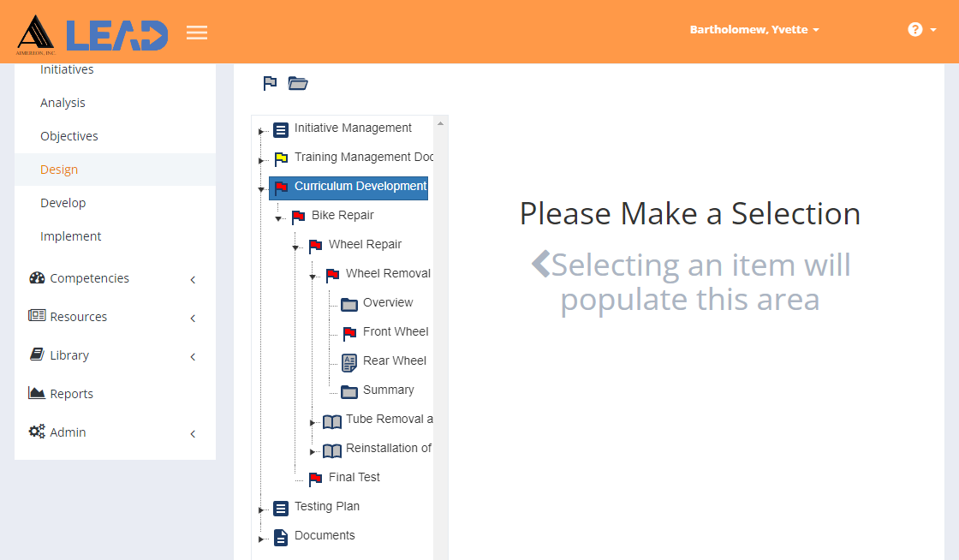
Task: Select Training Management Doc tree label
Action: (364, 157)
